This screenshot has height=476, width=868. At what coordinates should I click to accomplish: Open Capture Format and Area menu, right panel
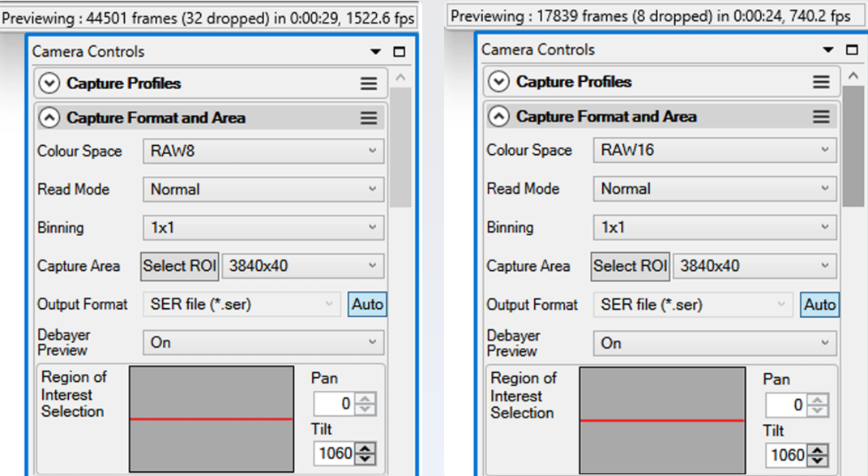point(821,117)
